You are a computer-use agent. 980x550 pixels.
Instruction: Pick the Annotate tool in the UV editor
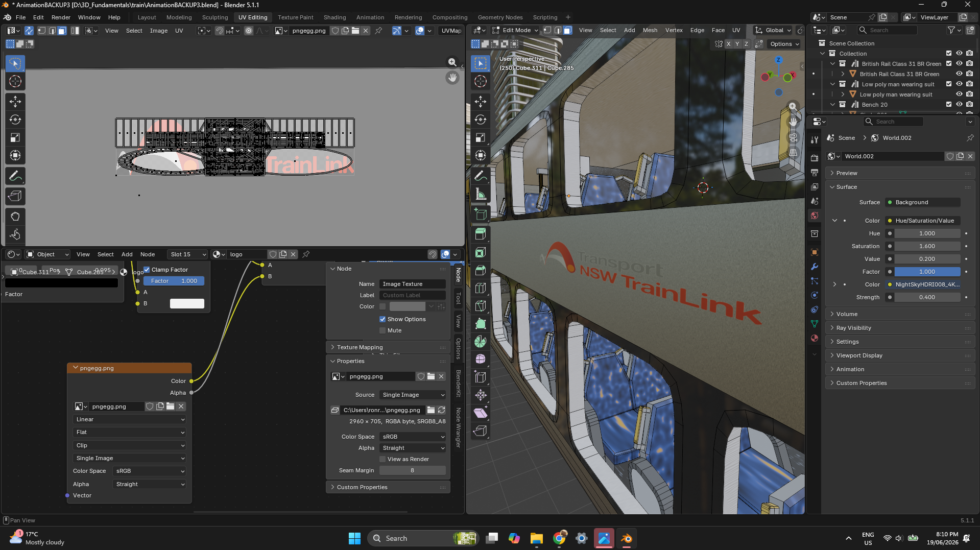pyautogui.click(x=15, y=176)
